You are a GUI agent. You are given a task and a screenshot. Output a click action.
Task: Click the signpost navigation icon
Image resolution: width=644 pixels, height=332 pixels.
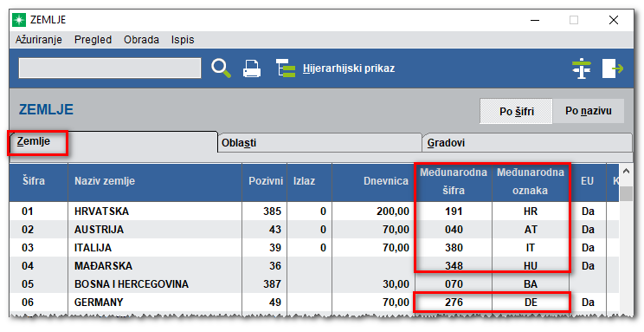point(582,68)
